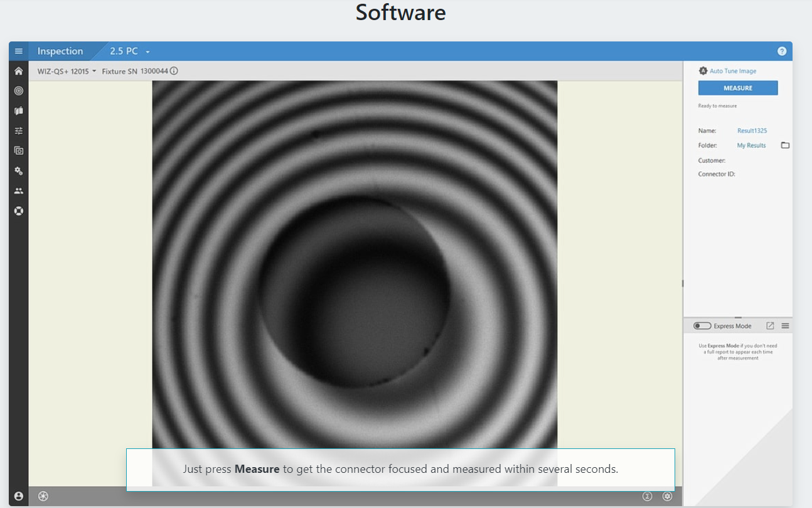Click the Auto Tune Image gear icon

tap(703, 71)
